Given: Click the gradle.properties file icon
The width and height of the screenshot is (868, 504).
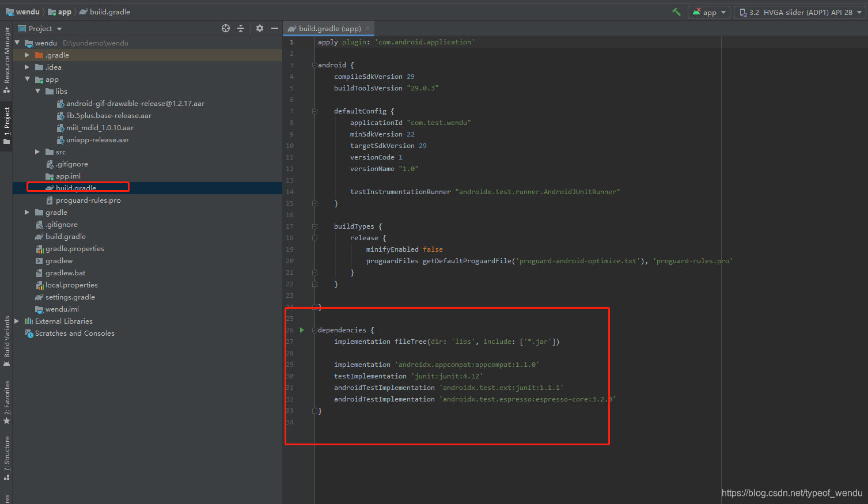Looking at the screenshot, I should pyautogui.click(x=39, y=249).
